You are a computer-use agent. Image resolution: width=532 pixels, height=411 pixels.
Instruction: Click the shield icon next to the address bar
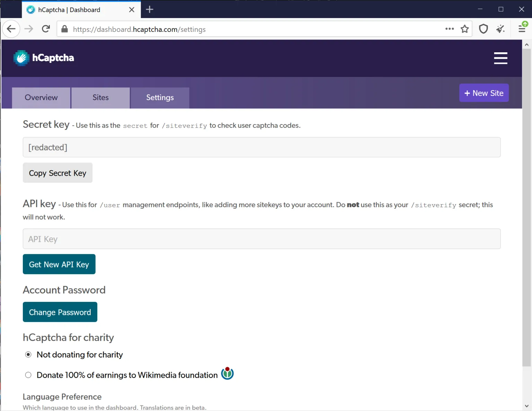click(483, 29)
